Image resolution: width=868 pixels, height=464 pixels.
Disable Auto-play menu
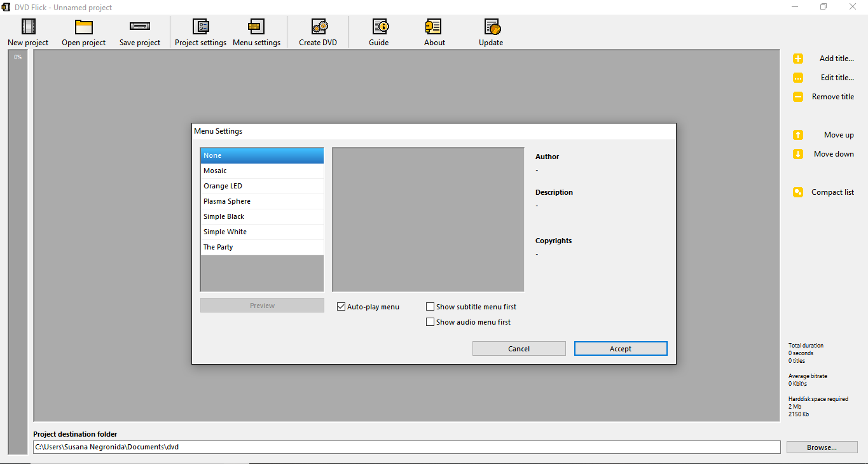click(x=341, y=306)
